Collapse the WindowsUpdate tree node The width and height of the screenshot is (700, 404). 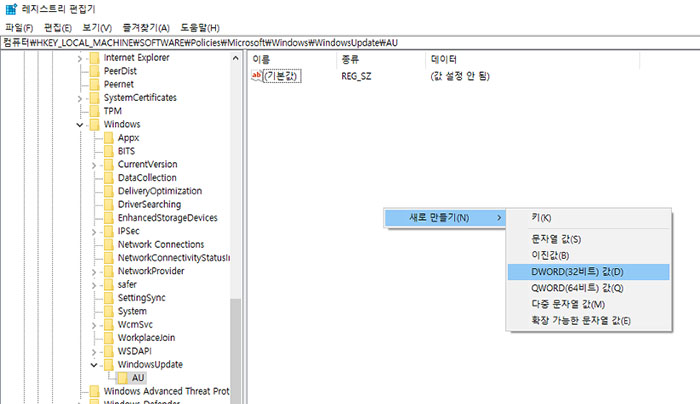(x=94, y=365)
